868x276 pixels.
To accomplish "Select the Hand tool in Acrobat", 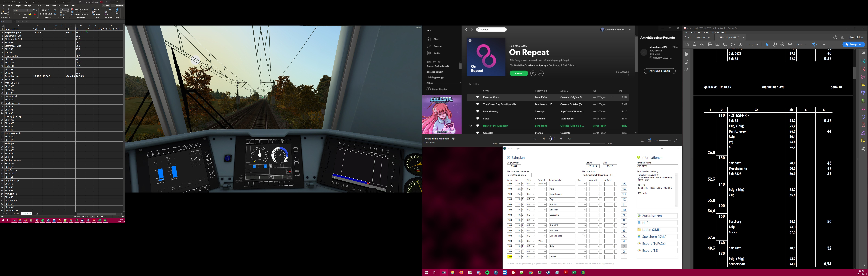I will pyautogui.click(x=775, y=44).
